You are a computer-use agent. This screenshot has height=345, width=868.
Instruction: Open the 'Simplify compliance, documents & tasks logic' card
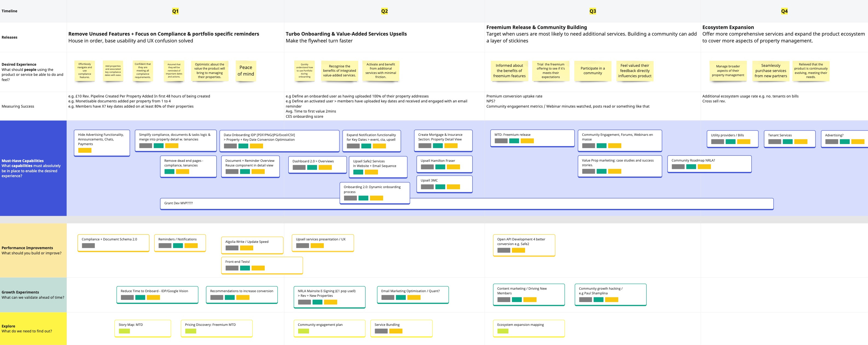point(176,141)
